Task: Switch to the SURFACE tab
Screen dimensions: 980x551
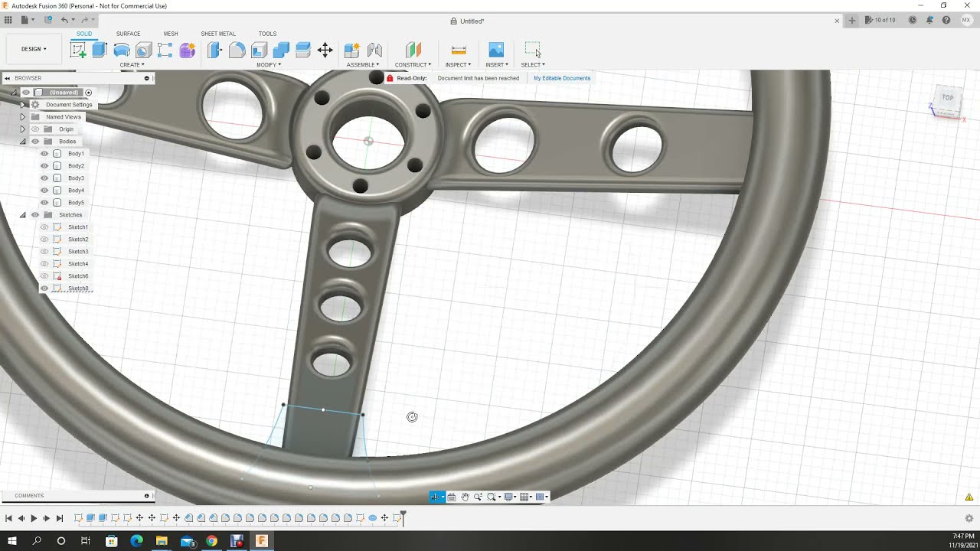Action: (128, 34)
